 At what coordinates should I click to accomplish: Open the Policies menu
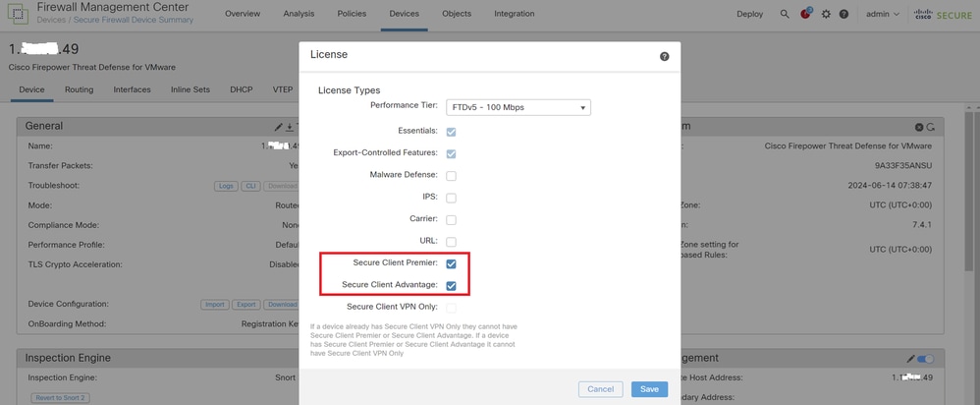click(x=352, y=14)
